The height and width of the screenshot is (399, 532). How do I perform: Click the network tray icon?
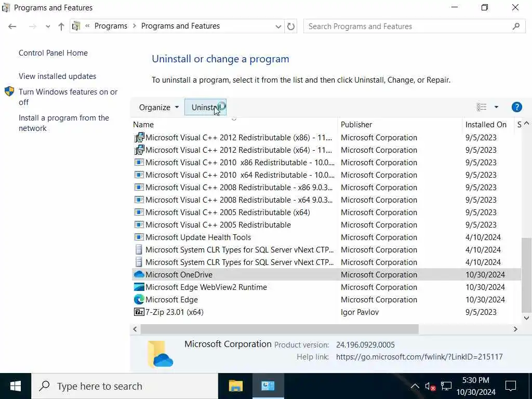tap(446, 386)
